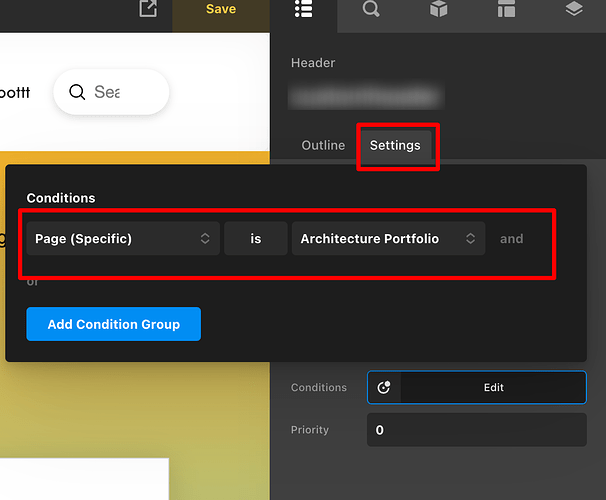Viewport: 606px width, 500px height.
Task: Open the Layers stack icon
Action: (x=573, y=10)
